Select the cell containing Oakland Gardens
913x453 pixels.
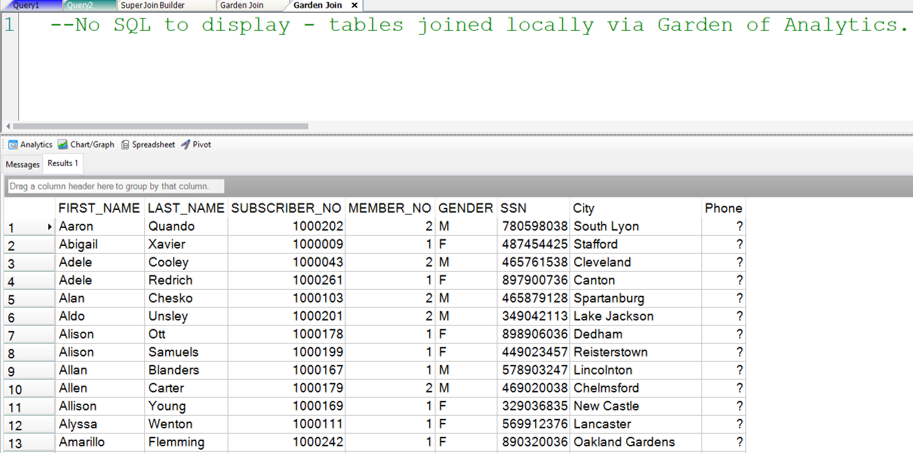tap(624, 442)
